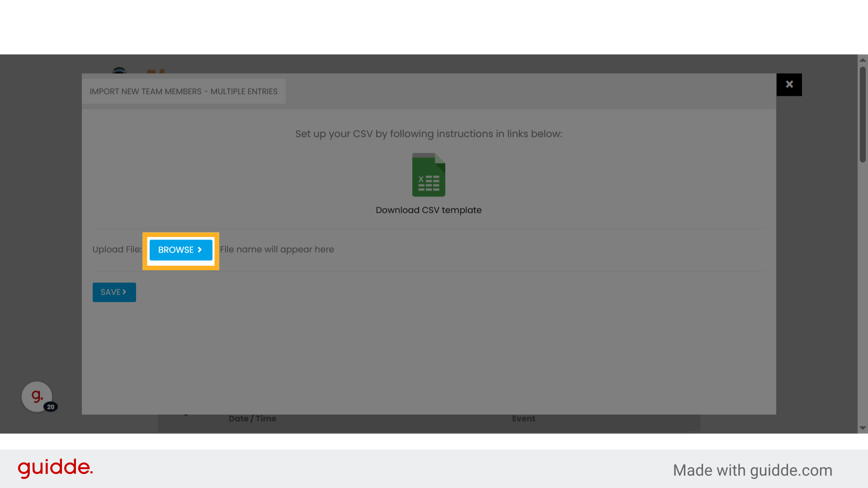Open the file picker via the BROWSE control
The width and height of the screenshot is (868, 488).
pyautogui.click(x=180, y=250)
